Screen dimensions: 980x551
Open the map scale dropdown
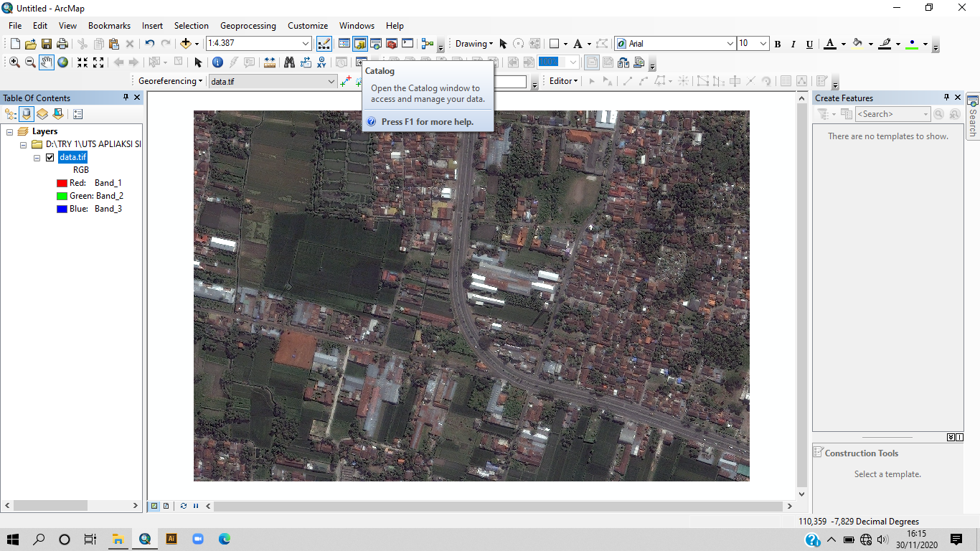(306, 44)
